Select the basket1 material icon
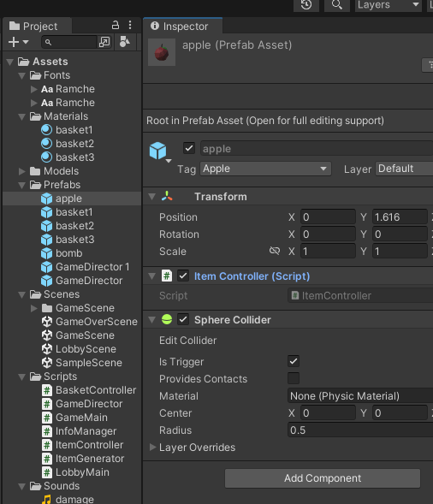Image resolution: width=433 pixels, height=504 pixels. point(46,130)
